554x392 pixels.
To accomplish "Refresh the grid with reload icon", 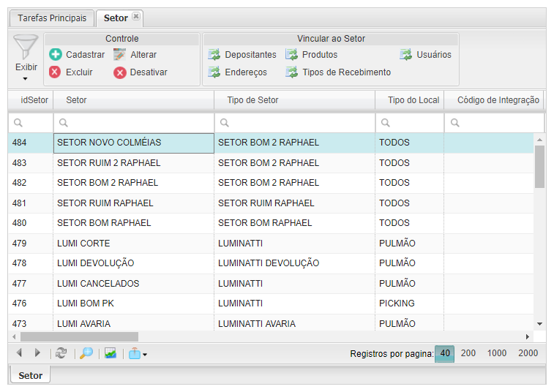I will tap(61, 353).
